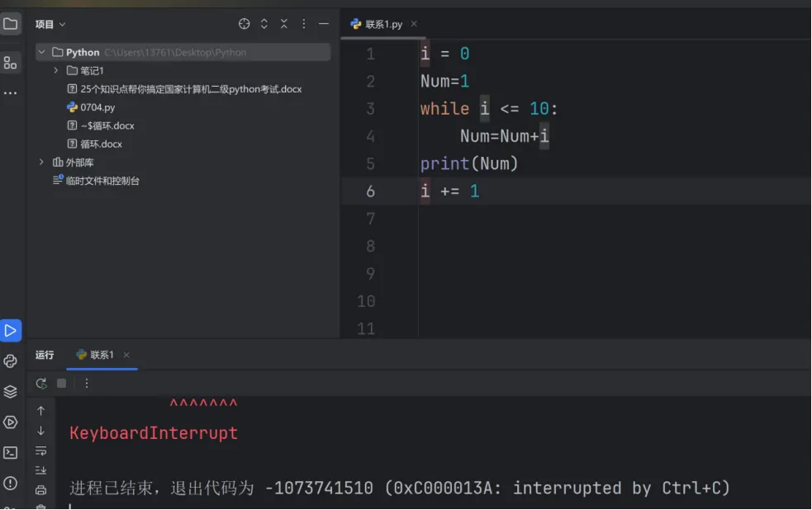The width and height of the screenshot is (812, 510).
Task: Click down arrow to next stack trace
Action: click(x=41, y=430)
